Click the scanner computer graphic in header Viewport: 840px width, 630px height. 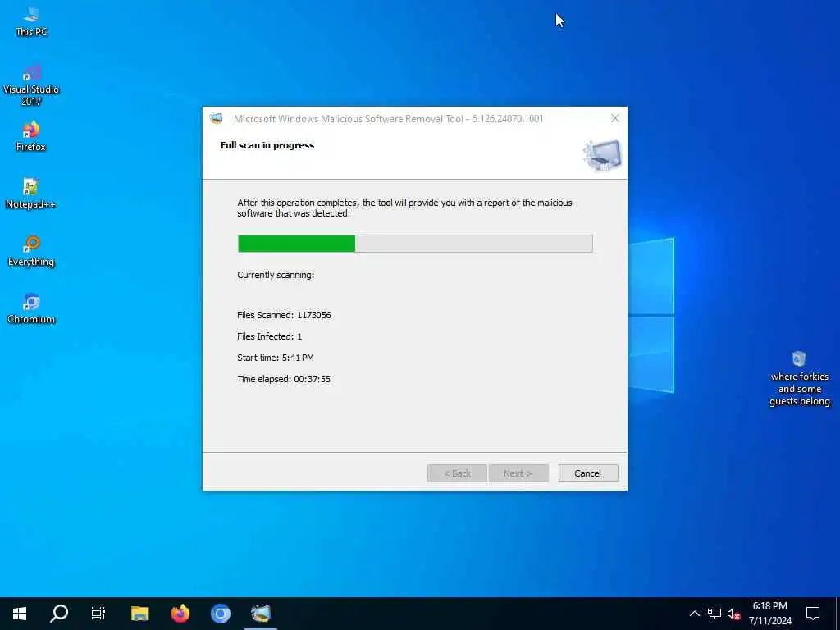[602, 155]
